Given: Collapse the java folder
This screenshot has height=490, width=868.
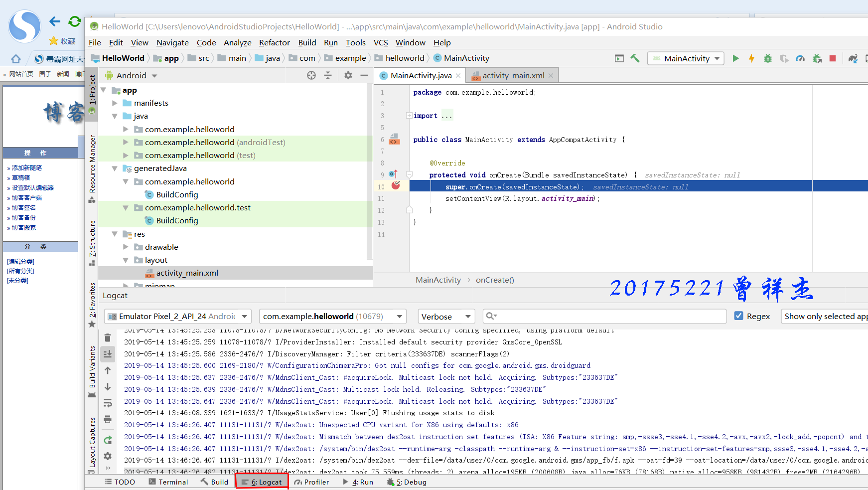Looking at the screenshot, I should pos(115,116).
